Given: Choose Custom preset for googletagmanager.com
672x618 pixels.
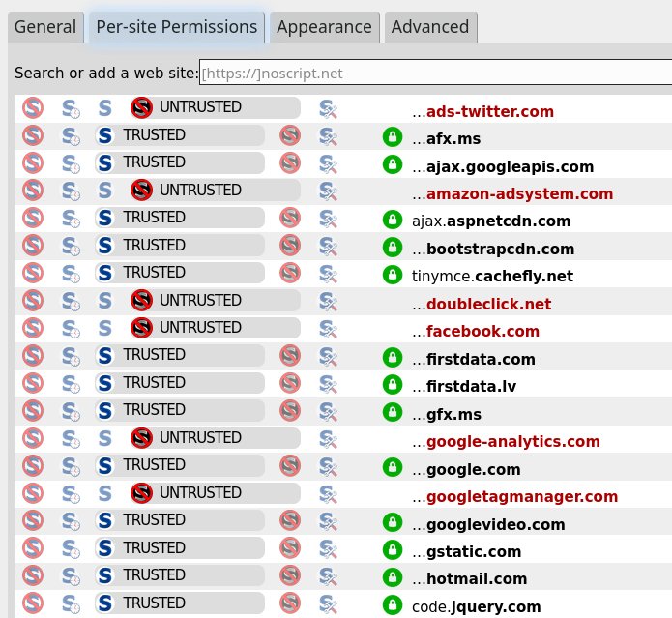Looking at the screenshot, I should [x=328, y=494].
